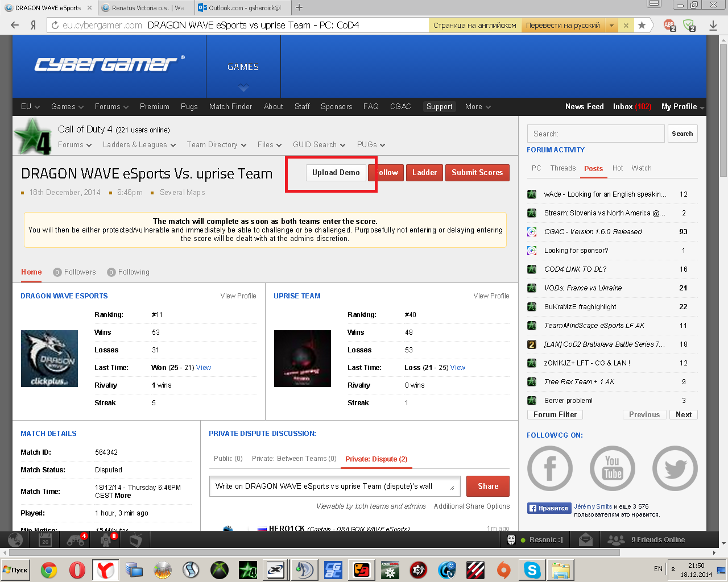
Task: Expand the Games nav dropdown
Action: pos(67,106)
